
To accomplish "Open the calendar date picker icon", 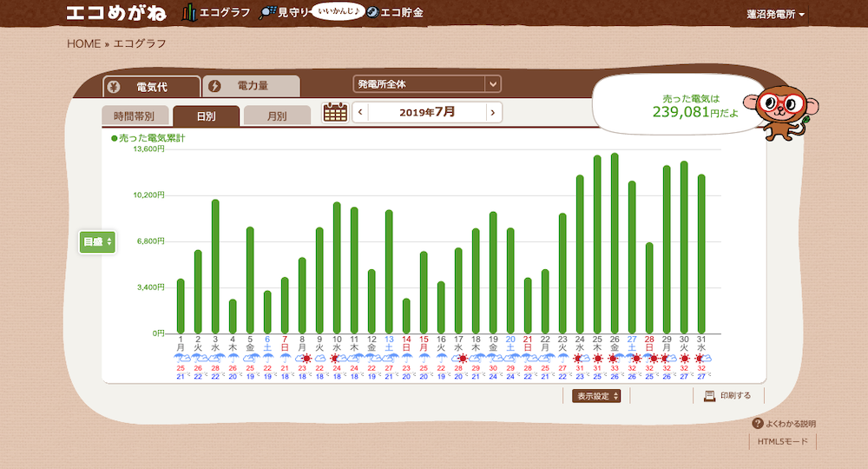I will (335, 112).
